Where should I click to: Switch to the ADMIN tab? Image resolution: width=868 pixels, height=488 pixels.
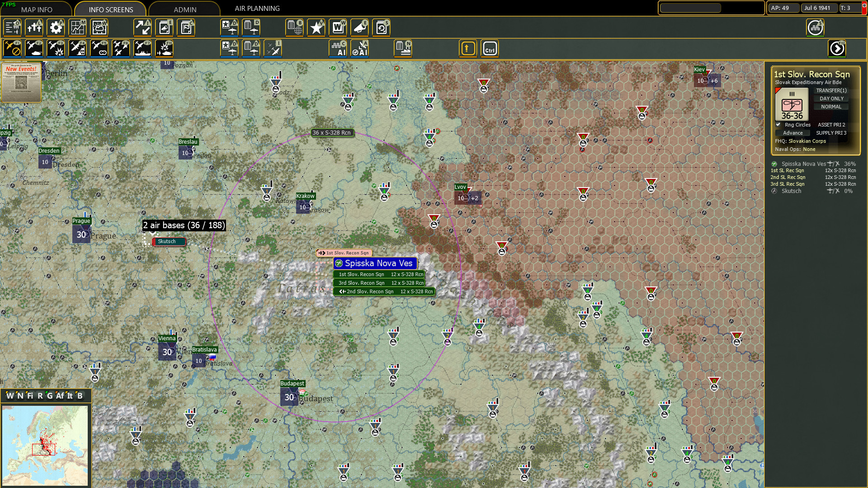tap(185, 9)
